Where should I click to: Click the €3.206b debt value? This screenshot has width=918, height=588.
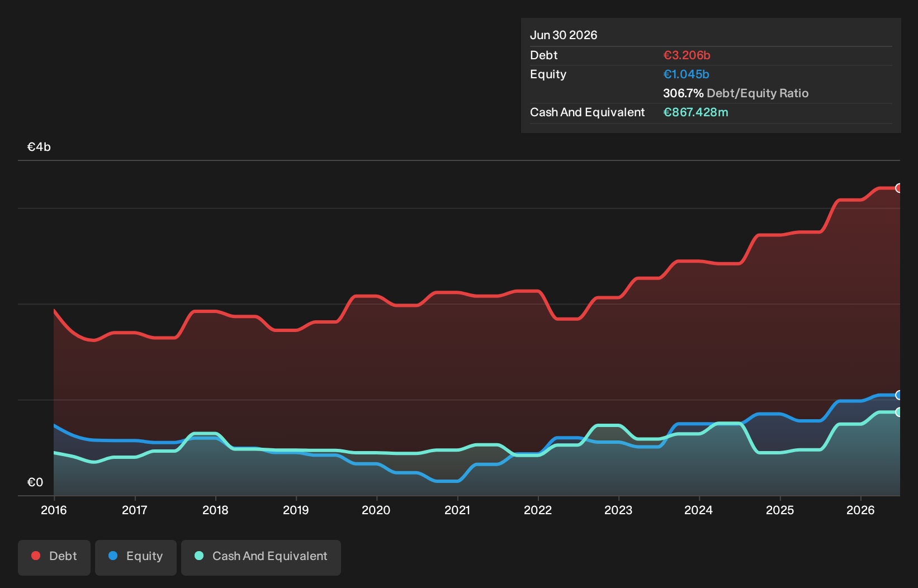tap(687, 55)
